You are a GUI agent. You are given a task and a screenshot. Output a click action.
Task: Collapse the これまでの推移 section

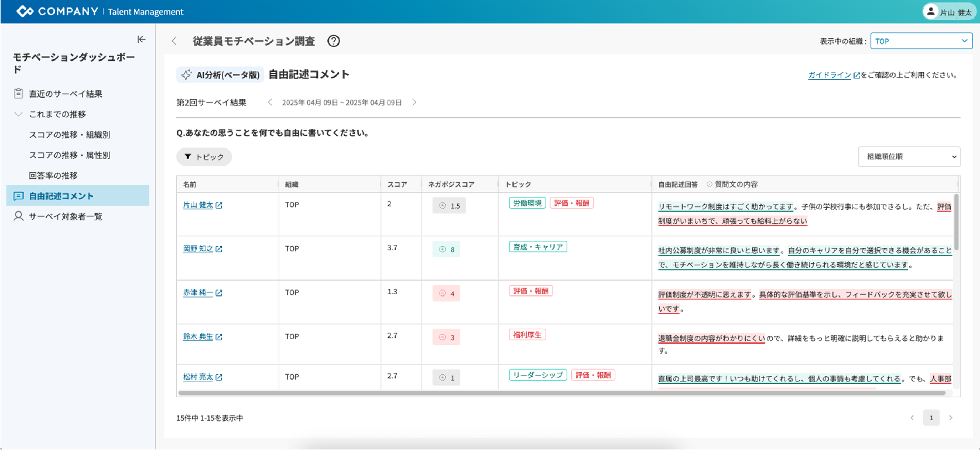[x=18, y=114]
